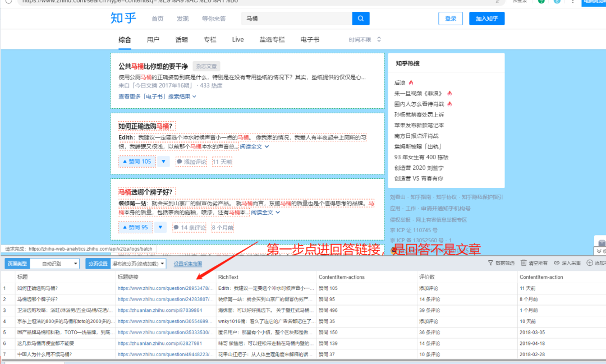The height and width of the screenshot is (364, 606).
Task: Click the downvote arrow next to 赞同 95
Action: 161,228
